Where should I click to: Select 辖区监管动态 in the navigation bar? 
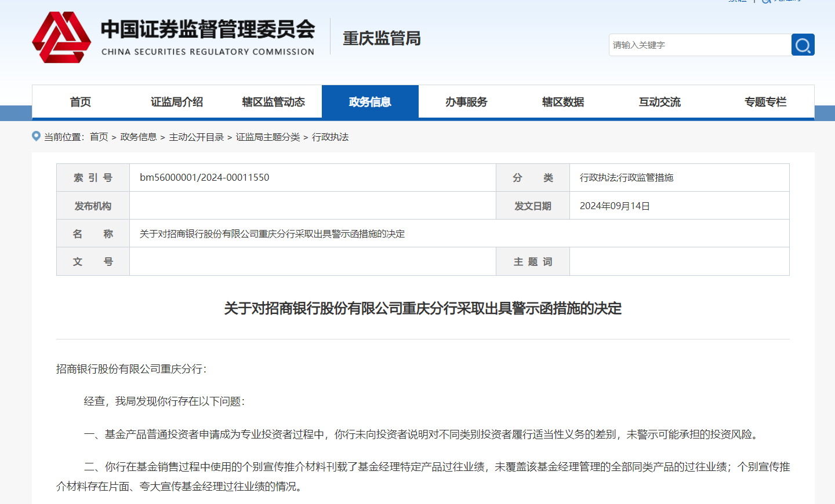(273, 101)
